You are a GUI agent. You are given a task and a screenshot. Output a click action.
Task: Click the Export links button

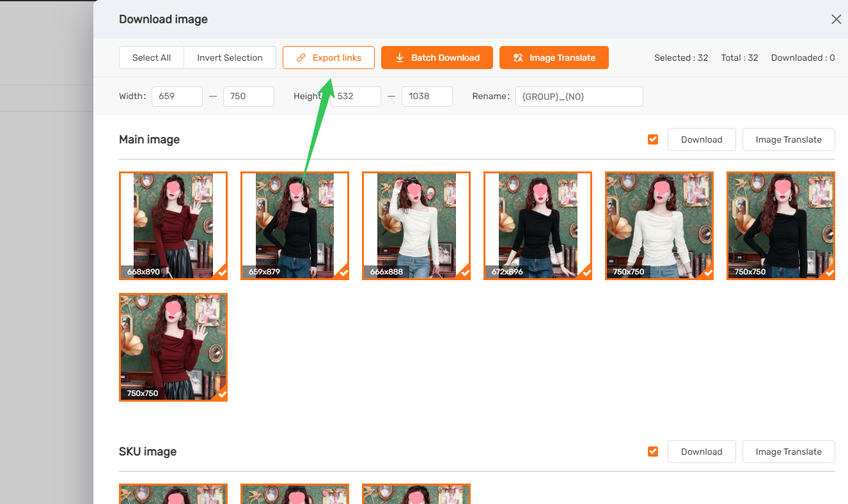point(329,58)
